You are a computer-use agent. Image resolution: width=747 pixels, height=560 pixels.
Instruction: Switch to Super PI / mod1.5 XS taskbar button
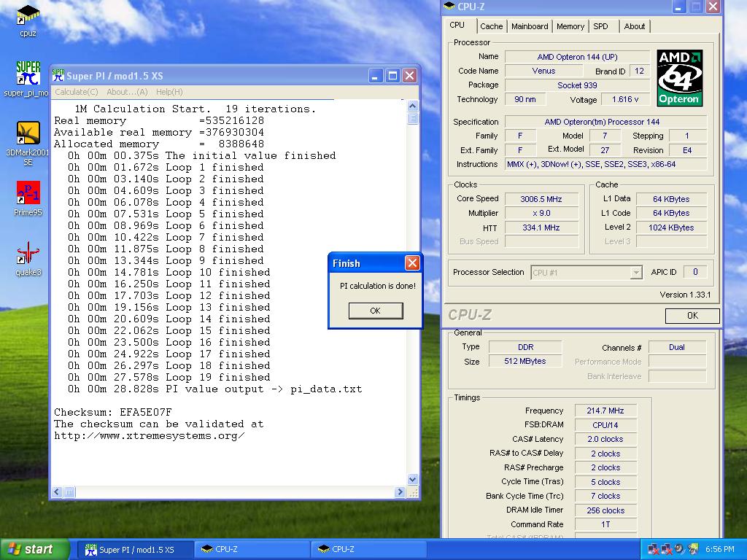pos(135,550)
